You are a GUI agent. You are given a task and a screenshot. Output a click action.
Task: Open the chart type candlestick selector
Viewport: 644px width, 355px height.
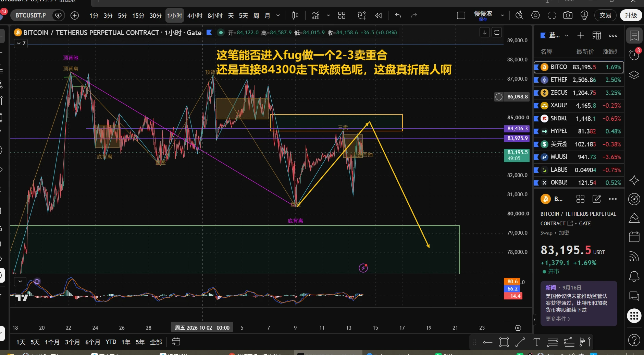point(295,15)
